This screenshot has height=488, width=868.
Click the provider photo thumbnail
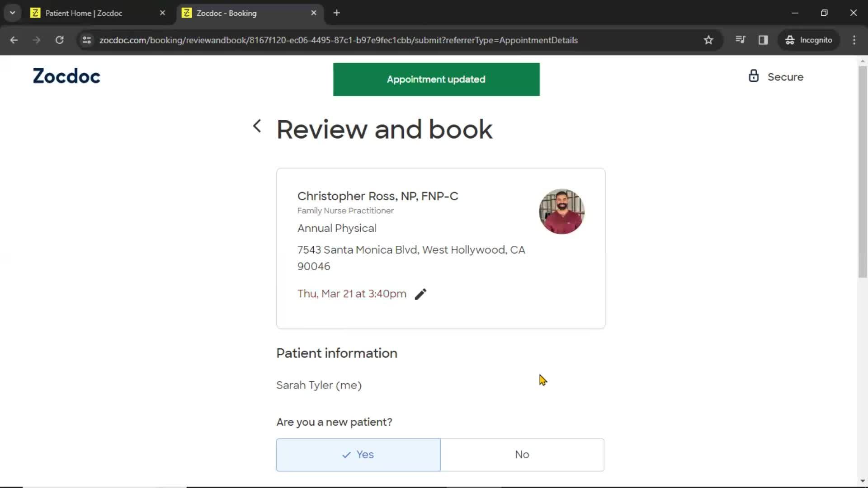[561, 211]
